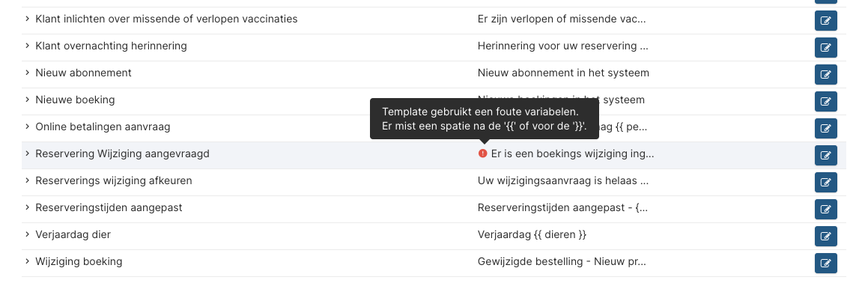The width and height of the screenshot is (868, 289).
Task: Open vaccination template edit icon
Action: tap(825, 20)
